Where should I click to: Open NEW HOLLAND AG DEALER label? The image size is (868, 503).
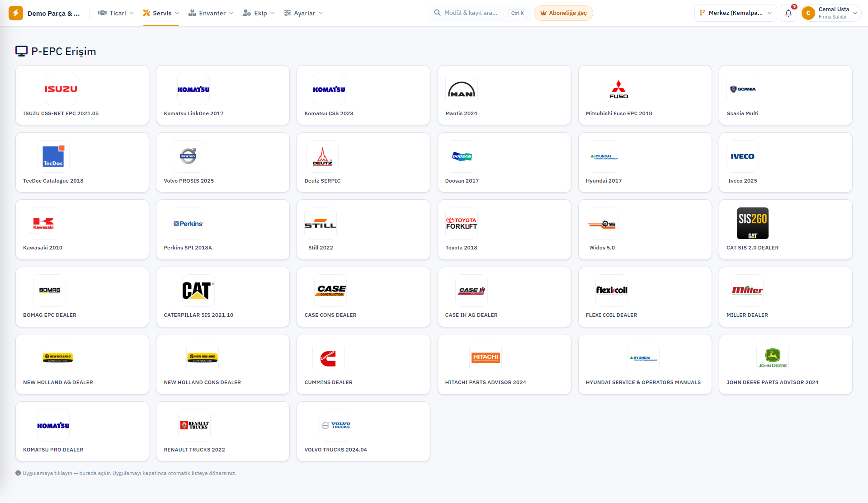[x=58, y=382]
